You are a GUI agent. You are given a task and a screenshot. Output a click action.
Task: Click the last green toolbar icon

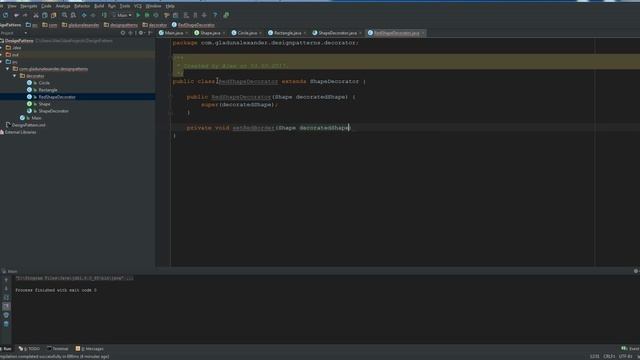(226, 15)
